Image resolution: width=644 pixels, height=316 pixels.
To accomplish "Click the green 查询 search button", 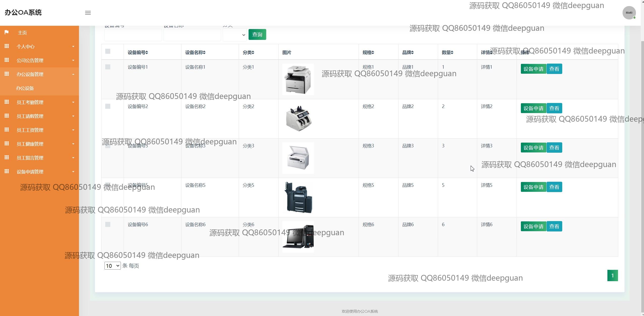I will [257, 35].
